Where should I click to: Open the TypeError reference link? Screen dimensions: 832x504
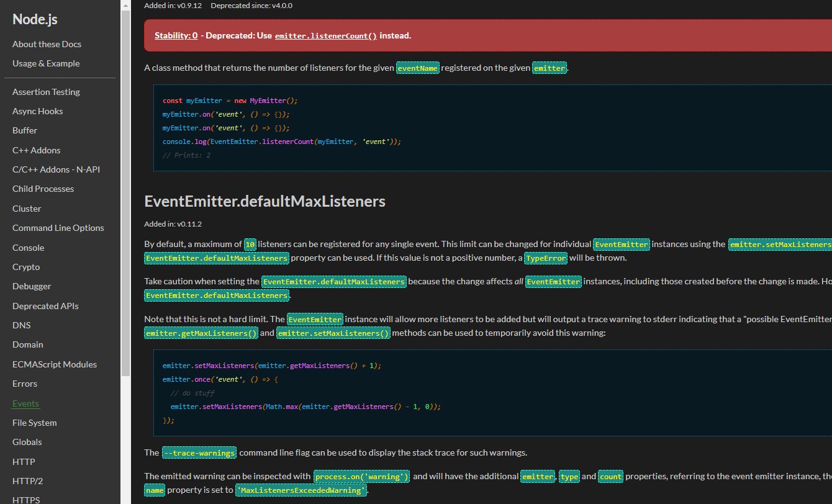[545, 258]
